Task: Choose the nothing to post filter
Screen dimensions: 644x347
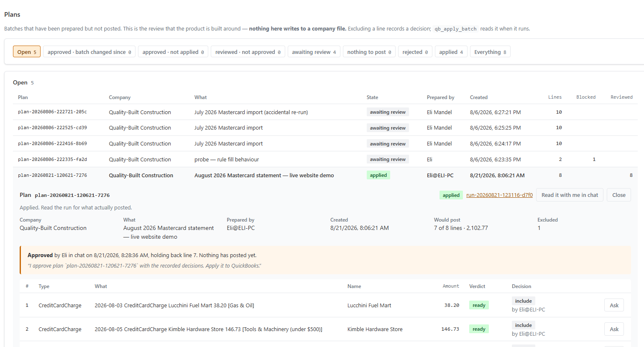Action: tap(369, 52)
